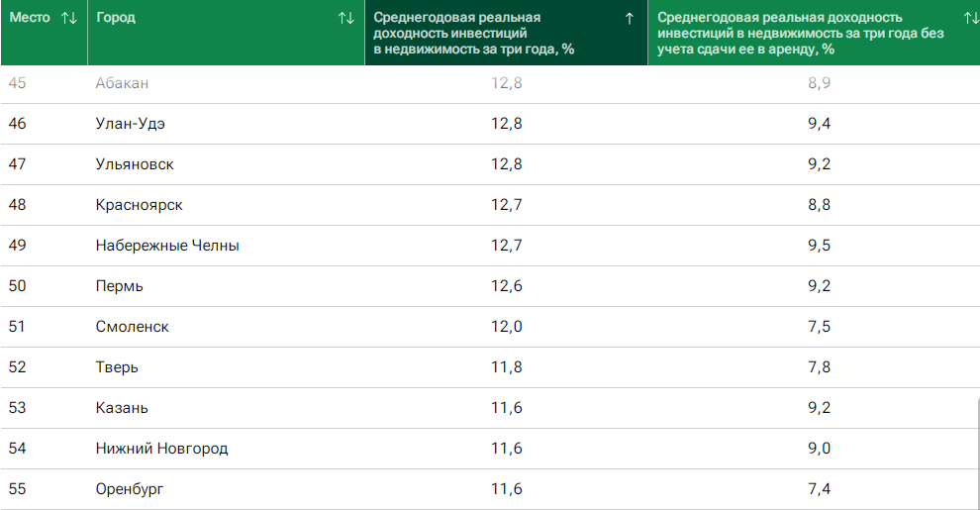
Task: Select the Улан-Удэ city name
Action: click(130, 124)
